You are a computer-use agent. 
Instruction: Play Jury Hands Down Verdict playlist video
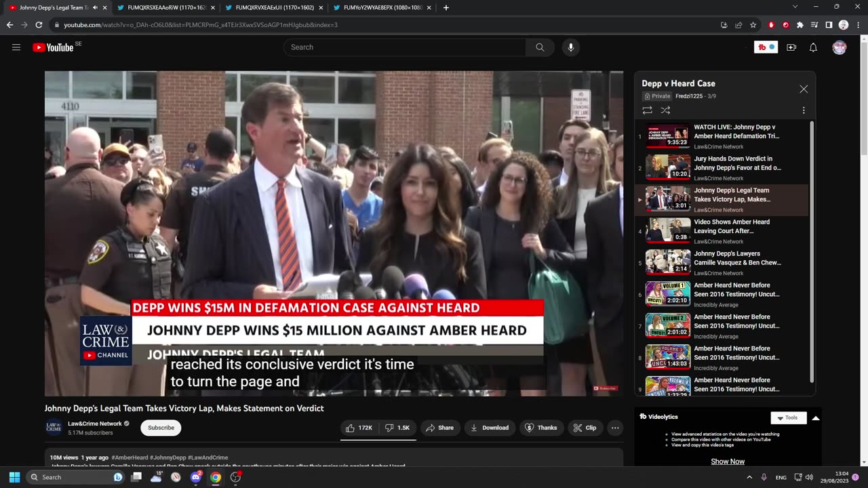coord(722,168)
